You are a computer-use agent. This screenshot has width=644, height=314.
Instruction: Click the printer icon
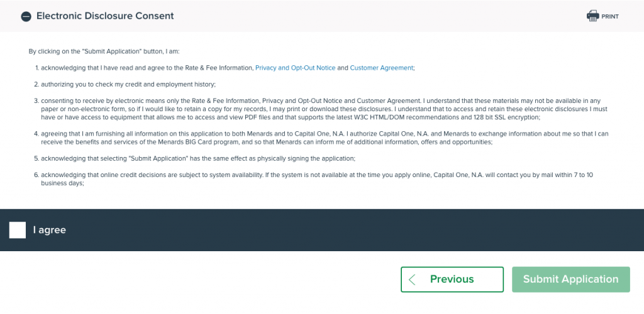coord(592,16)
